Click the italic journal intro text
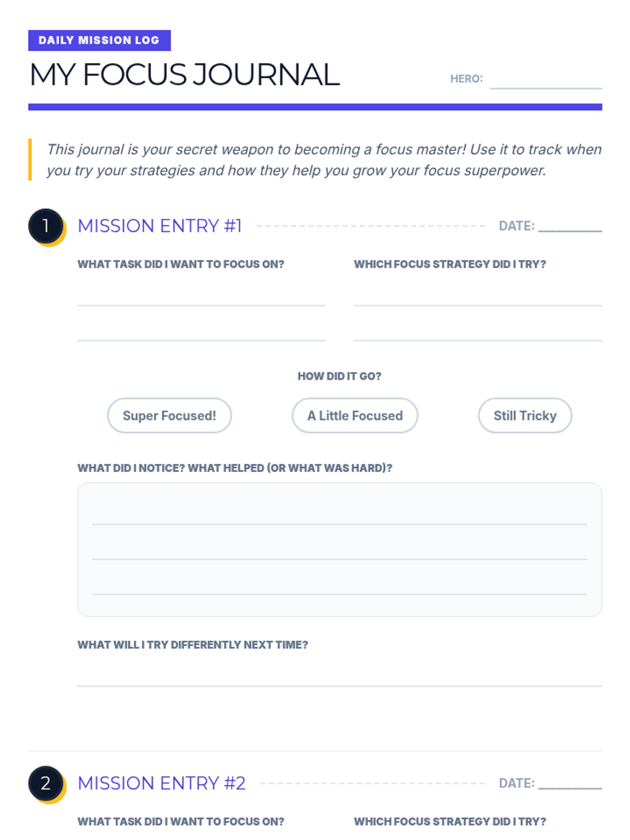This screenshot has height=840, width=630. [324, 160]
